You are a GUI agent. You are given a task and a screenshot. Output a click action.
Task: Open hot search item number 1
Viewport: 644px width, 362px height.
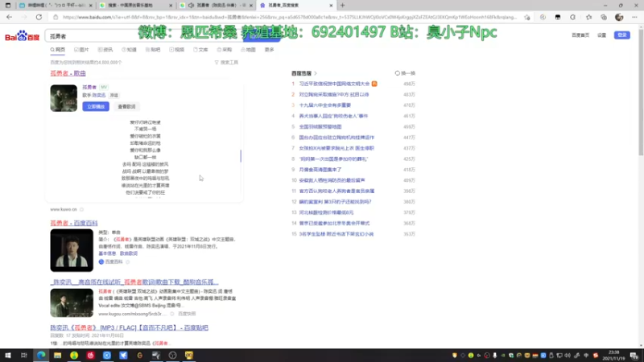(334, 84)
